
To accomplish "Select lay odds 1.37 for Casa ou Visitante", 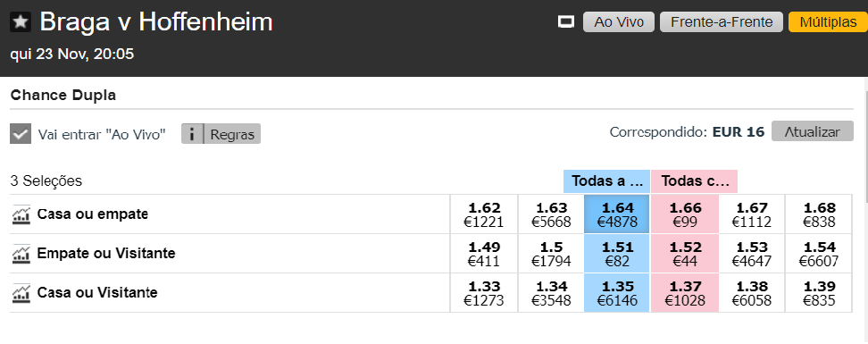I will click(x=685, y=292).
